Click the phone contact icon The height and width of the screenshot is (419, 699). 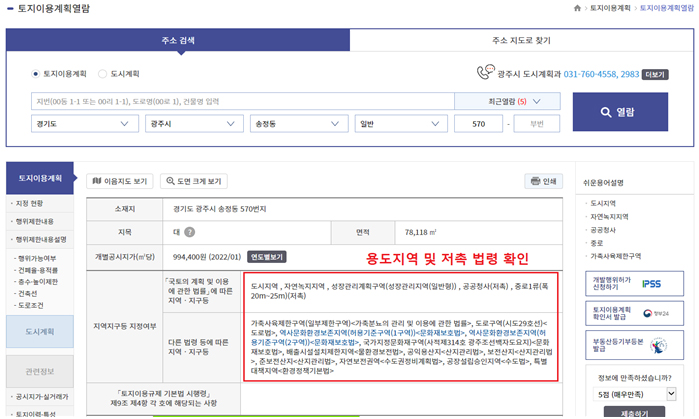[x=485, y=72]
